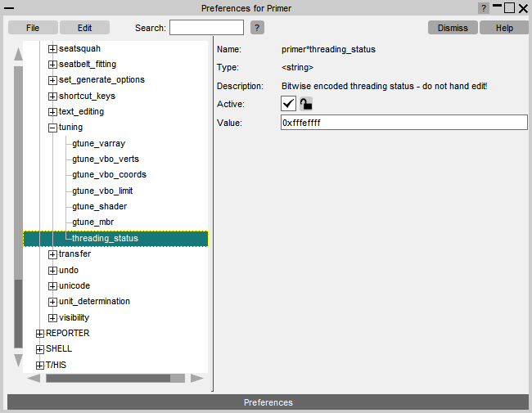Select gtune_varray in the tree

pyautogui.click(x=99, y=143)
